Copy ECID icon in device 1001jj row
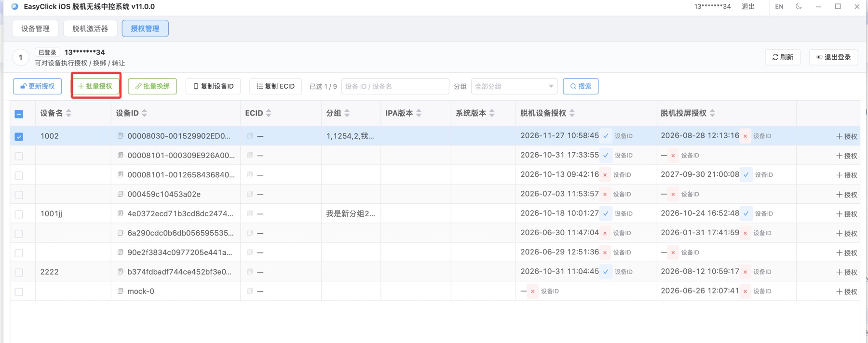This screenshot has width=868, height=343. pos(250,213)
